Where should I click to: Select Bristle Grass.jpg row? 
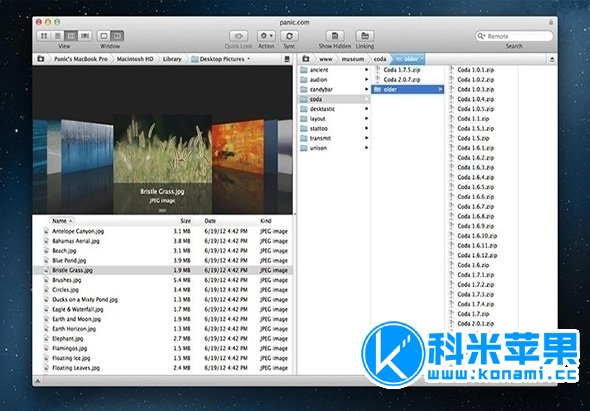(163, 270)
